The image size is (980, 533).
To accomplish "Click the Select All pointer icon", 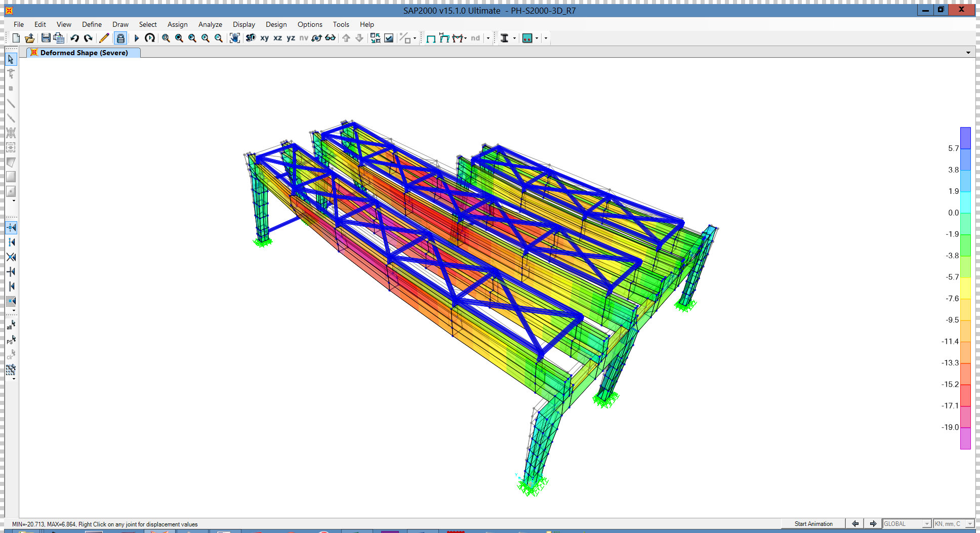I will tap(11, 324).
